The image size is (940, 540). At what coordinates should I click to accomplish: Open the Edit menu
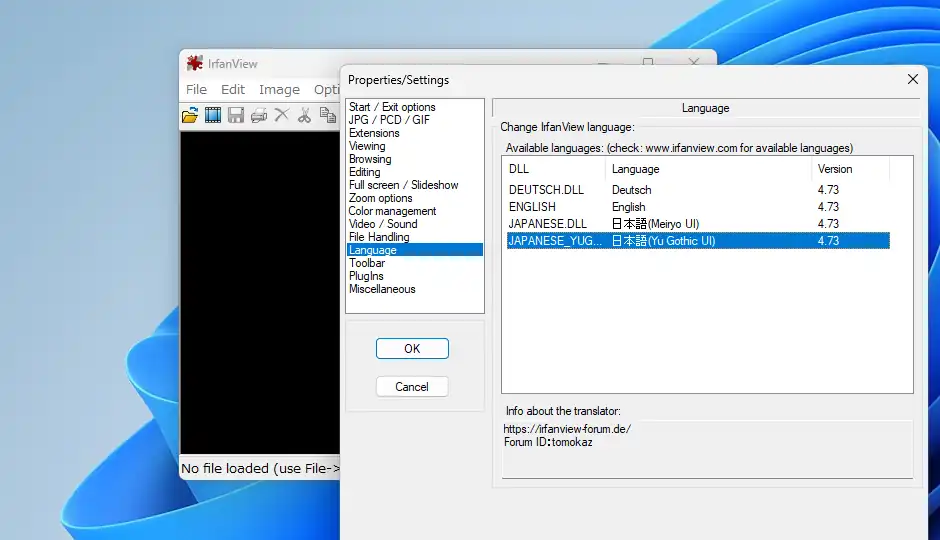tap(233, 89)
